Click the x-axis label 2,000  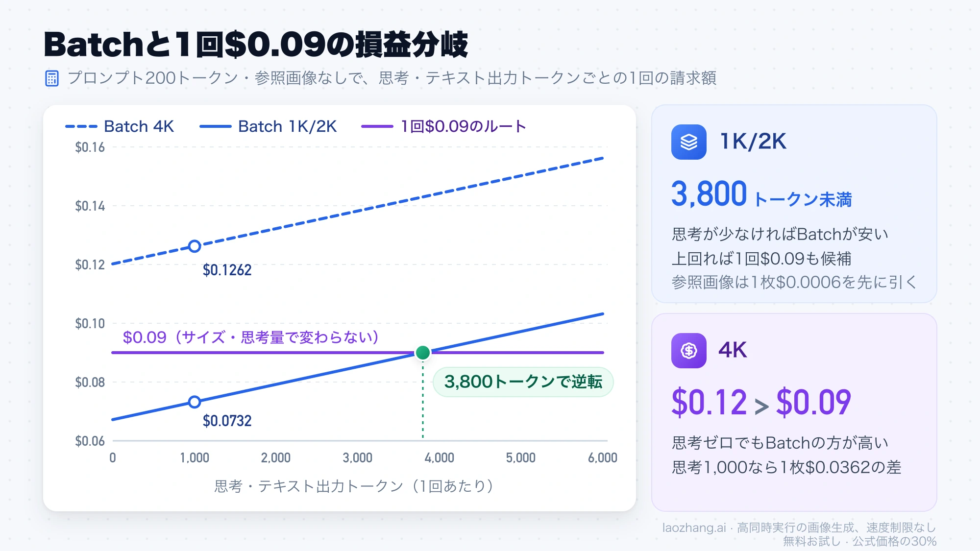[276, 458]
